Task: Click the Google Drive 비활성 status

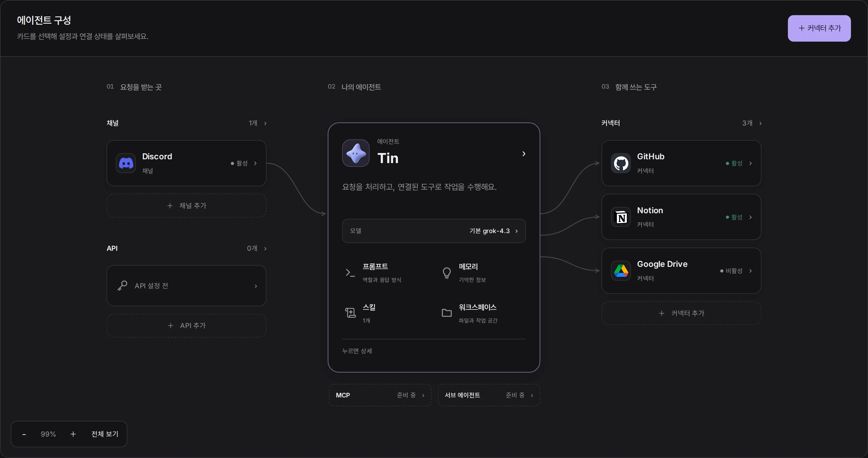Action: (x=731, y=271)
